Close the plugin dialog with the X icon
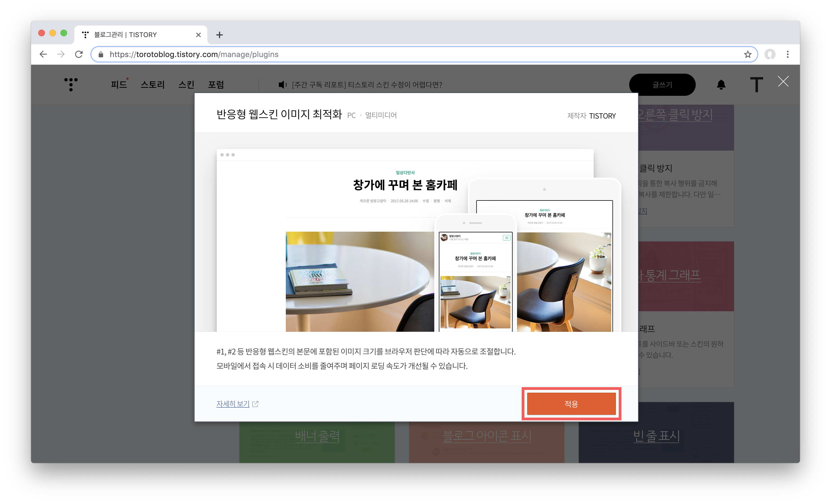Image resolution: width=831 pixels, height=504 pixels. (783, 81)
